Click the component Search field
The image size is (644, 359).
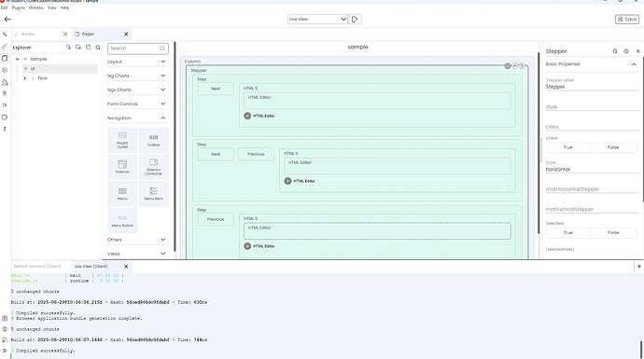(137, 48)
